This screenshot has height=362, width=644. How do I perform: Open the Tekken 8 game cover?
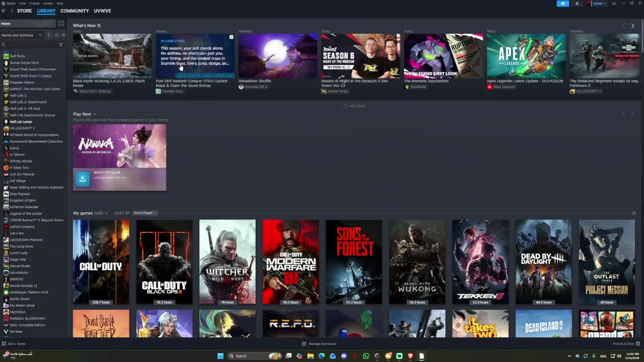(480, 262)
